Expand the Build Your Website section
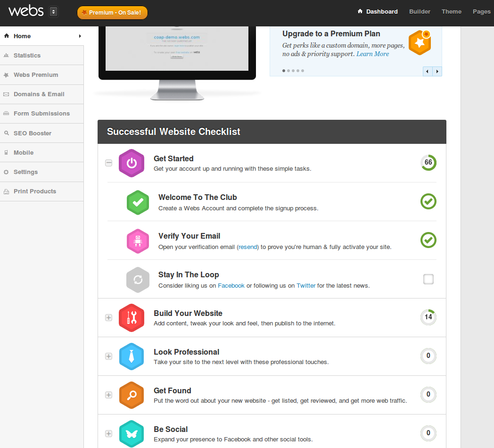The width and height of the screenshot is (494, 448). tap(109, 317)
